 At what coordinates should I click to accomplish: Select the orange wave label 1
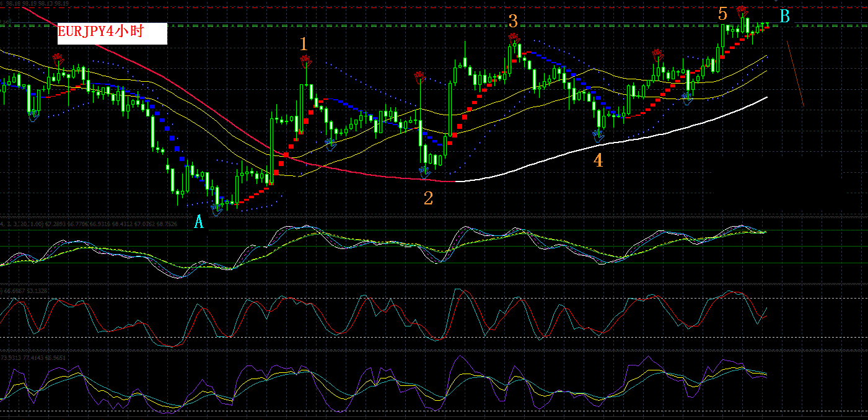(304, 43)
